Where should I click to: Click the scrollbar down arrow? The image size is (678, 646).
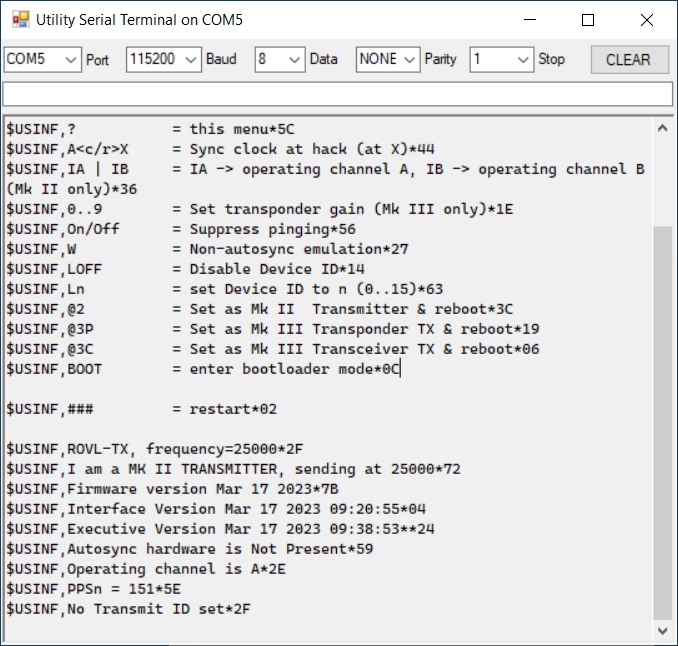(662, 630)
